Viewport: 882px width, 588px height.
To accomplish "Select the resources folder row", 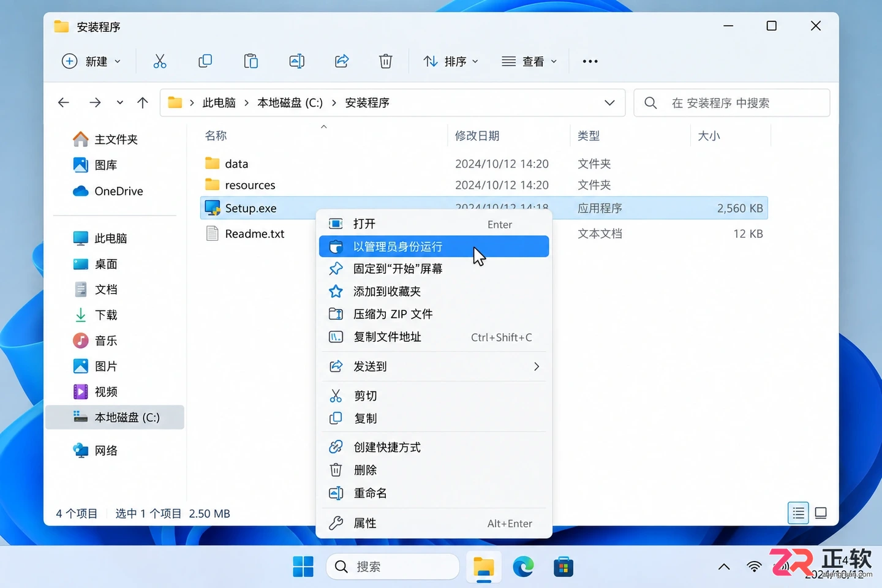I will click(x=484, y=185).
